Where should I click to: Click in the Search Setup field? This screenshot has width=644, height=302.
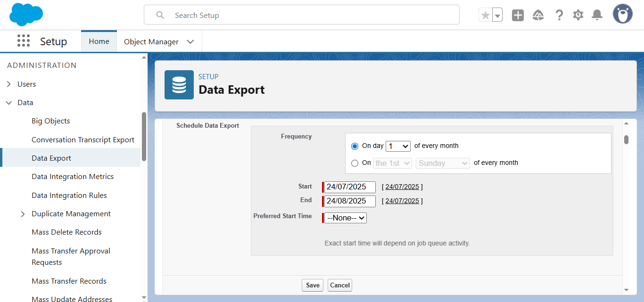pos(302,15)
